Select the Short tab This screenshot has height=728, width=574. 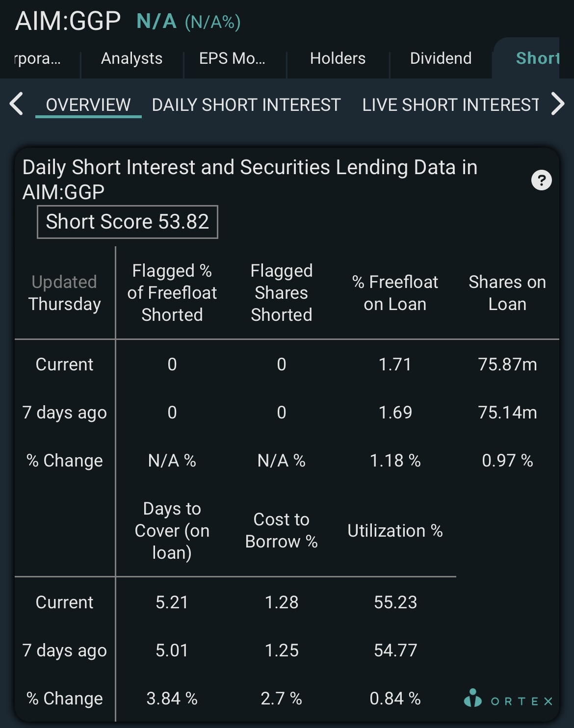coord(538,58)
